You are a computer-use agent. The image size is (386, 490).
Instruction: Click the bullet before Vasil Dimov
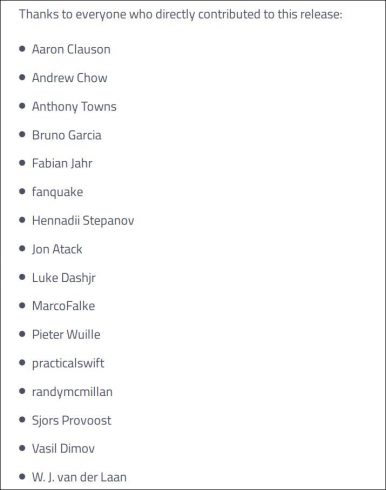tap(22, 448)
